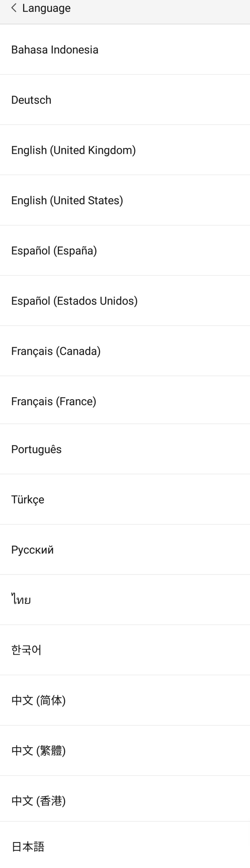This screenshot has height=868, width=250.
Task: Tap the Language header title
Action: point(47,8)
